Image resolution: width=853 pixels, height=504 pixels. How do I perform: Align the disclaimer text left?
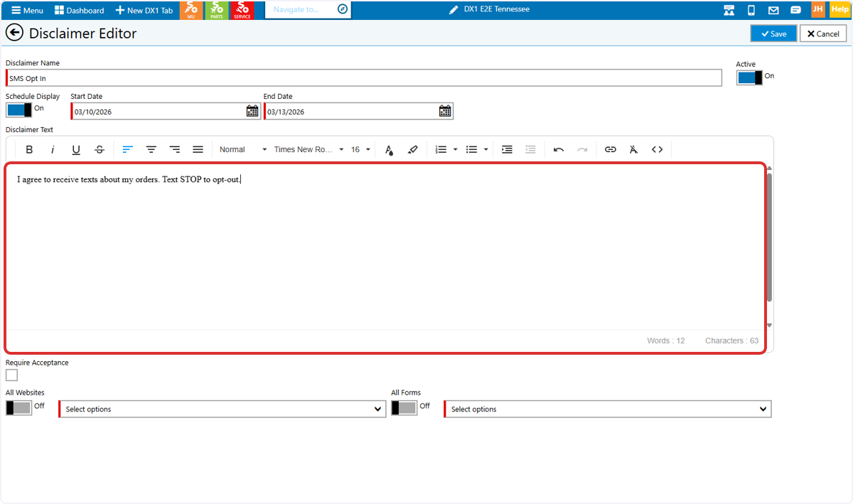tap(128, 149)
